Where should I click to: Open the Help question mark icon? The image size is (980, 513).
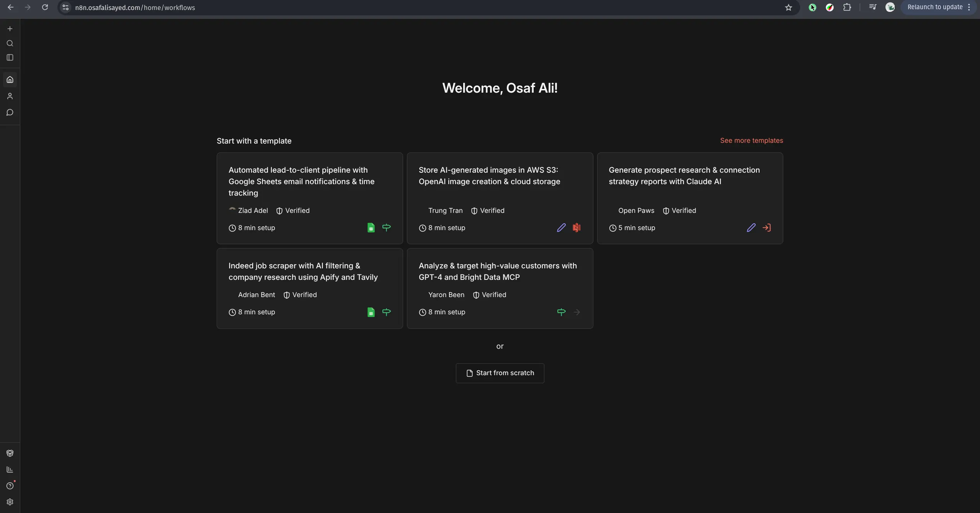coord(10,486)
